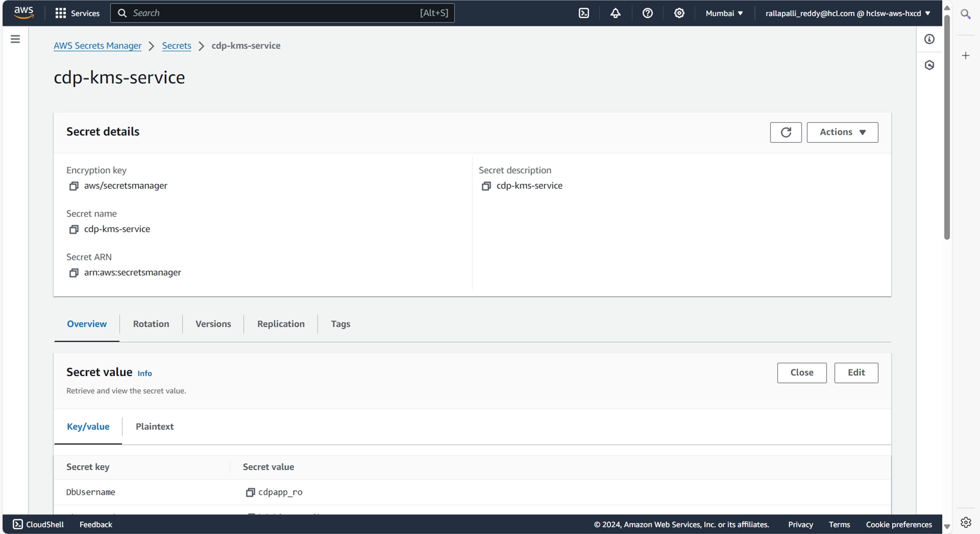Copy the secret description text
980x534 pixels.
[x=486, y=186]
